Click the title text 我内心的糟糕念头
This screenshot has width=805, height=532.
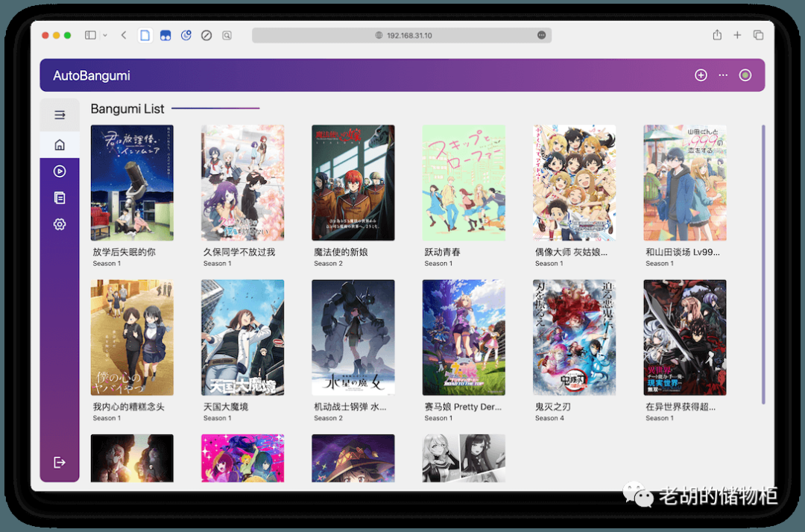pyautogui.click(x=128, y=407)
